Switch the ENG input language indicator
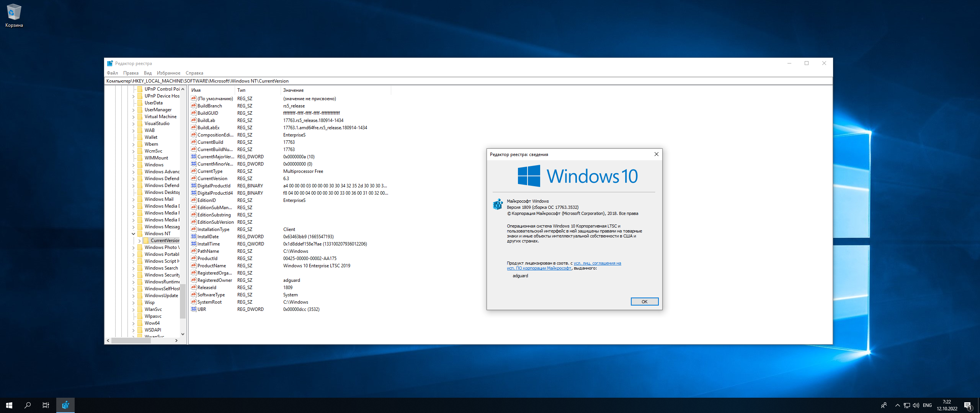Screen dimensions: 980x413 pos(928,405)
